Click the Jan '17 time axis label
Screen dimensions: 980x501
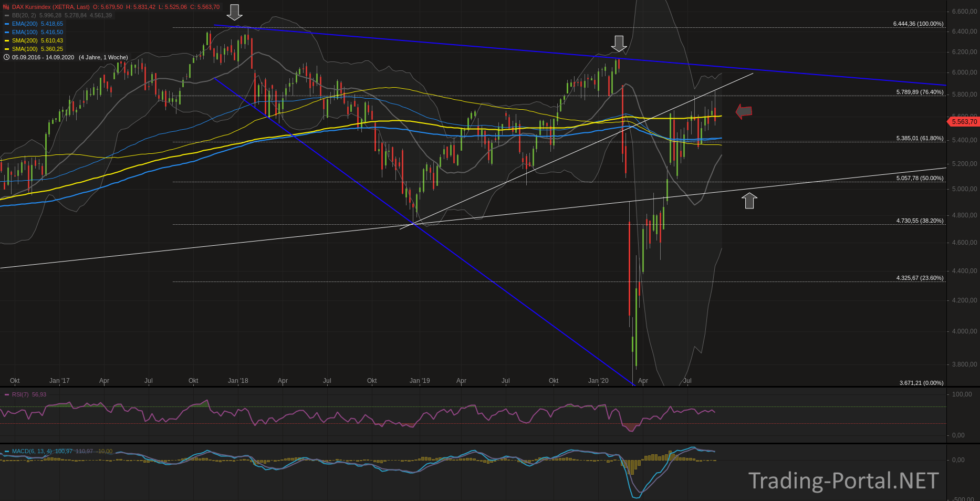tap(59, 381)
